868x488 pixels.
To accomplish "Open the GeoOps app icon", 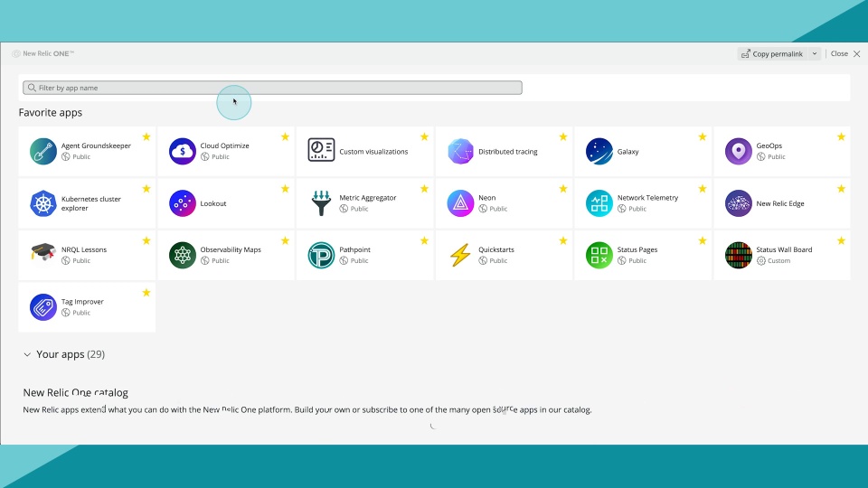I will pos(739,151).
